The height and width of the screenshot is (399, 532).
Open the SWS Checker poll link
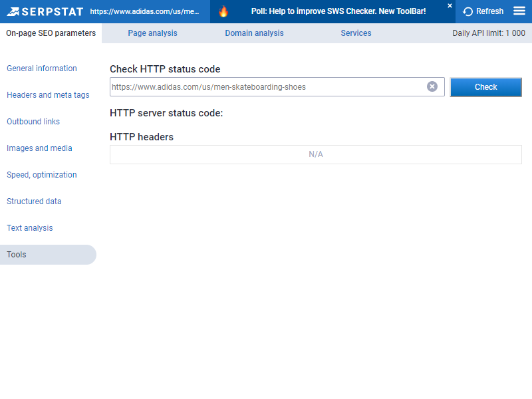(338, 11)
